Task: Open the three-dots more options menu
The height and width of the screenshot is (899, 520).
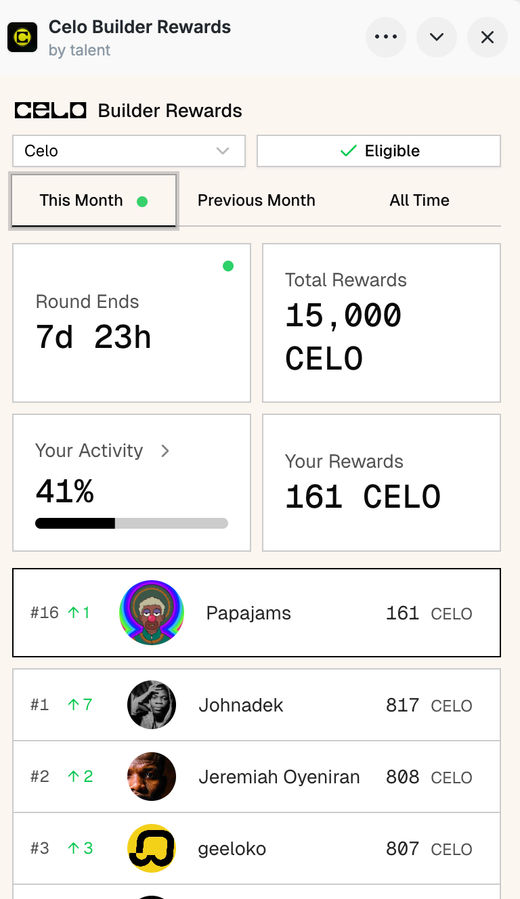Action: point(386,37)
